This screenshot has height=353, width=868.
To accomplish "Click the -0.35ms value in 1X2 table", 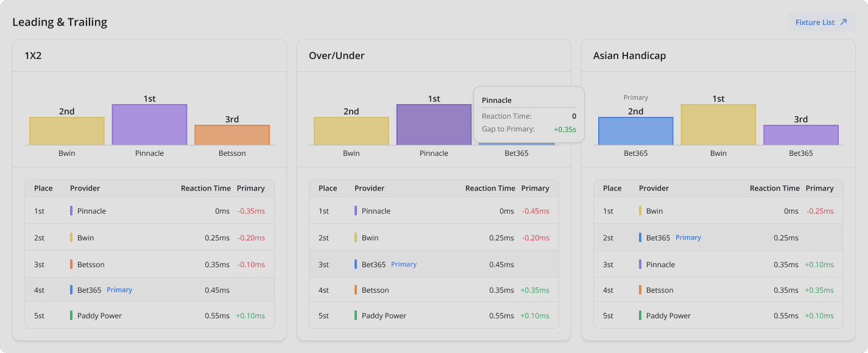I will [251, 211].
